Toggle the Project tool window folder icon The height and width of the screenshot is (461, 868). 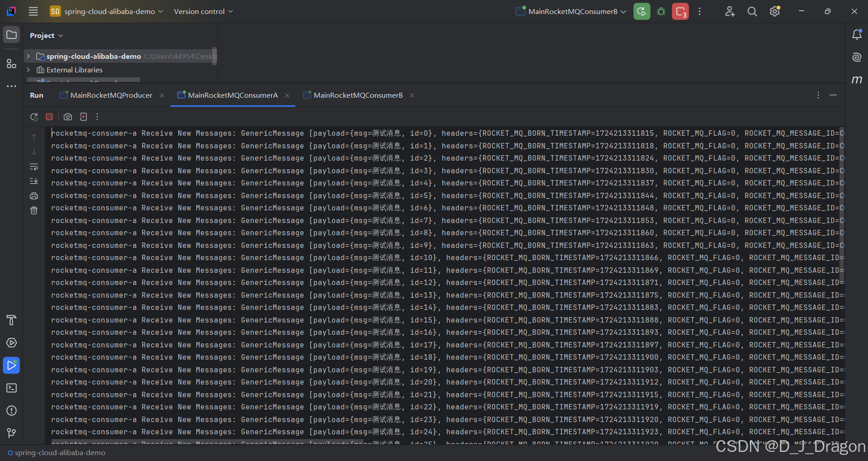(11, 35)
